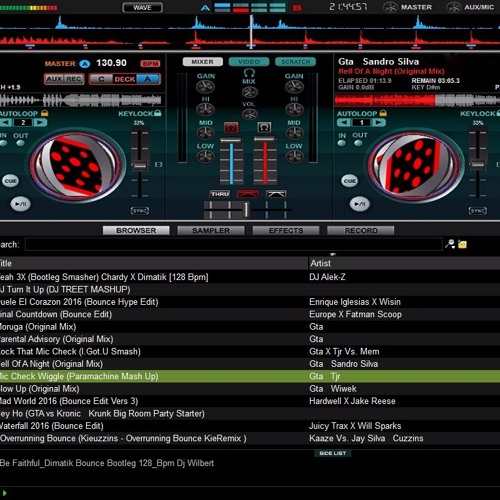The image size is (500, 500).
Task: Open the EFFECTS tab
Action: click(286, 230)
